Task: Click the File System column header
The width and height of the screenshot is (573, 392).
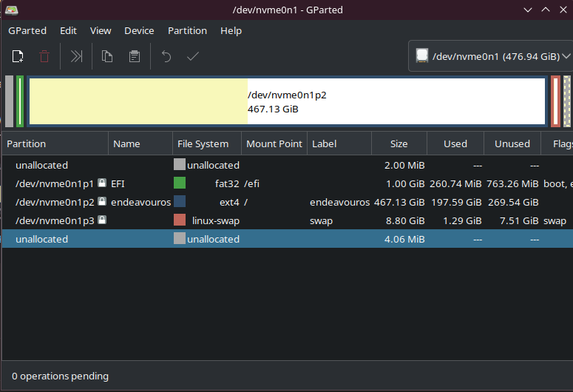Action: (207, 143)
